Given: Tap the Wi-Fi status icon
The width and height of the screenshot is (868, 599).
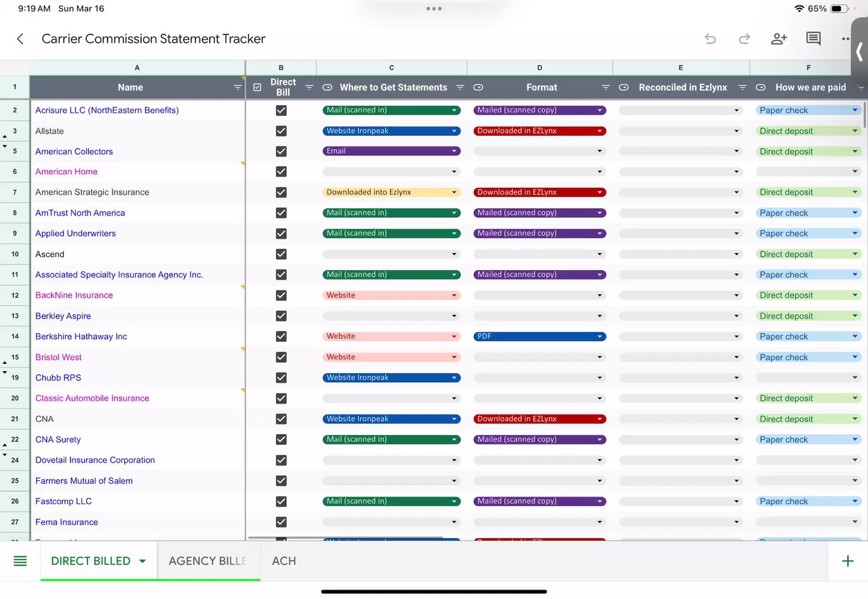Looking at the screenshot, I should [x=799, y=9].
